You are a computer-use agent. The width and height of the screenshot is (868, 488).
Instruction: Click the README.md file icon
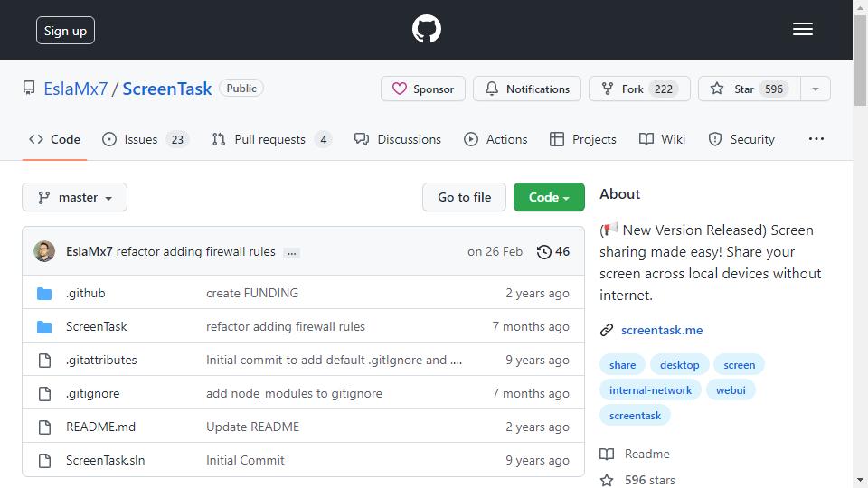[44, 427]
